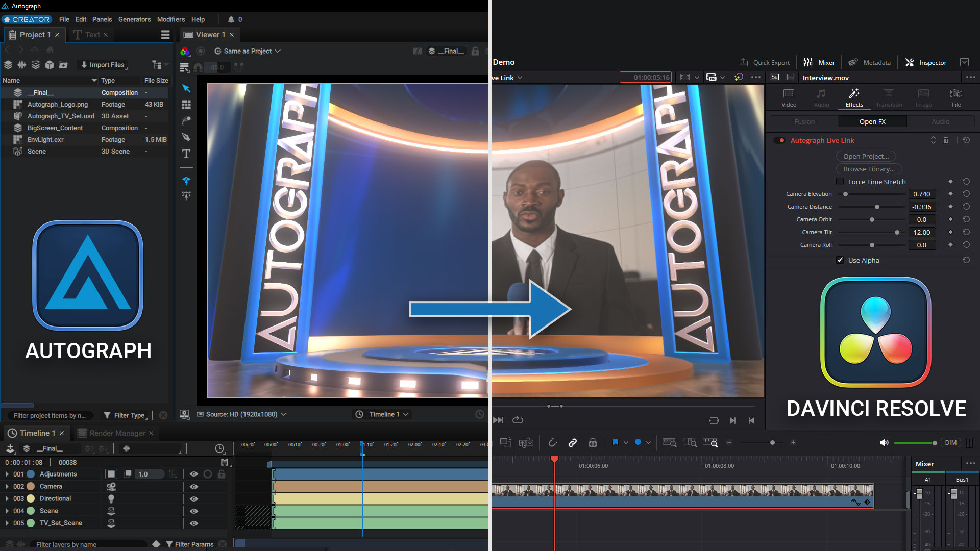The height and width of the screenshot is (551, 980).
Task: Click the Import Files button
Action: click(103, 65)
